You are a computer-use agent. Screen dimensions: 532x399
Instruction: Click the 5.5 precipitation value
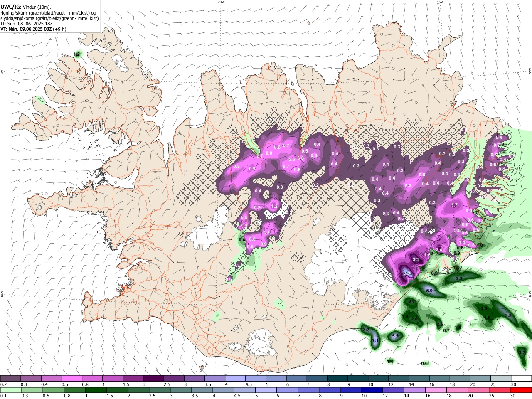(x=395, y=336)
